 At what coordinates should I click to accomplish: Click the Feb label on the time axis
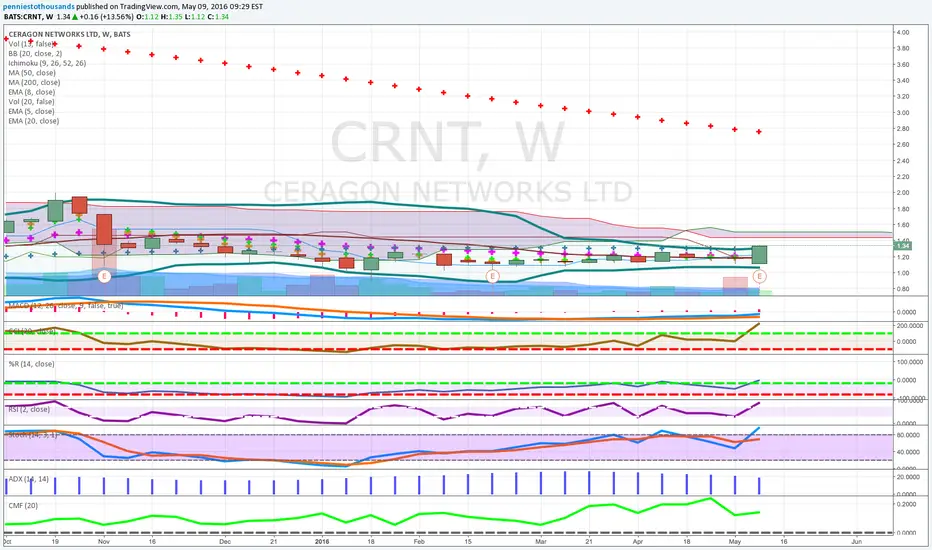click(x=419, y=542)
